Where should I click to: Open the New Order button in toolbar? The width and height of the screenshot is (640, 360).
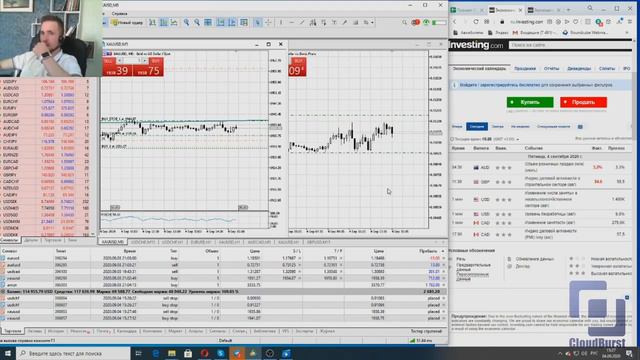tap(127, 22)
